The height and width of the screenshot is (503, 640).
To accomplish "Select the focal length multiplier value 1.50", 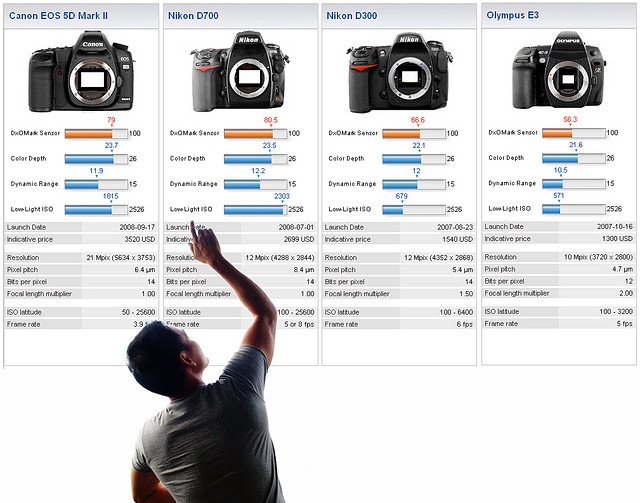I will click(466, 294).
